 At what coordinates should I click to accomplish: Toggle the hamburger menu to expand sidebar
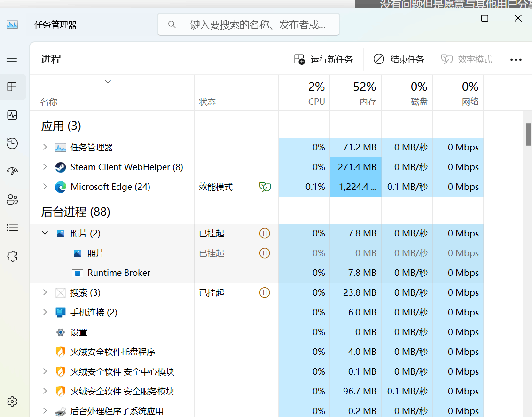click(x=12, y=58)
